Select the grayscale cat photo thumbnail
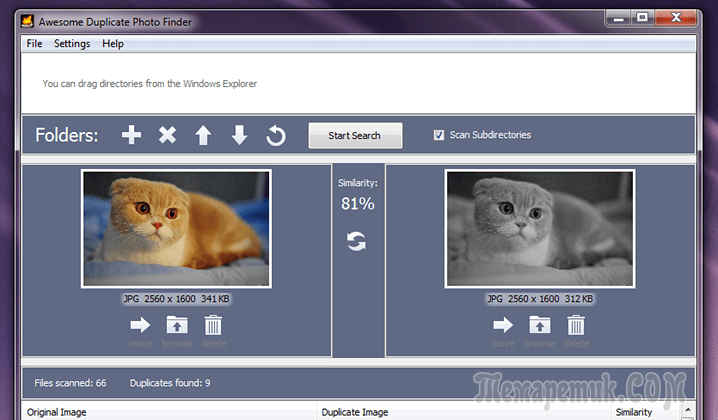718x420 pixels. (540, 229)
